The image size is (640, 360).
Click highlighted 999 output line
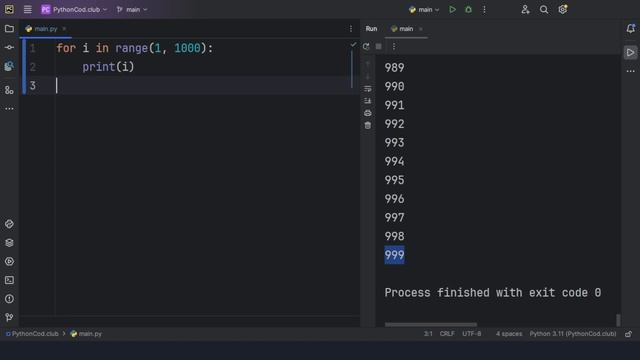pyautogui.click(x=394, y=255)
